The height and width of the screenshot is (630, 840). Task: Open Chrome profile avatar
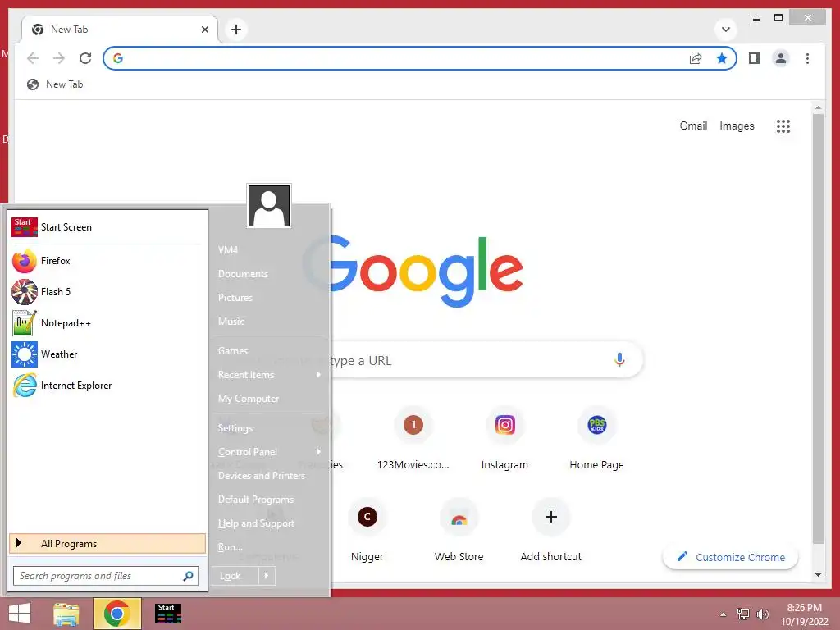[x=781, y=58]
